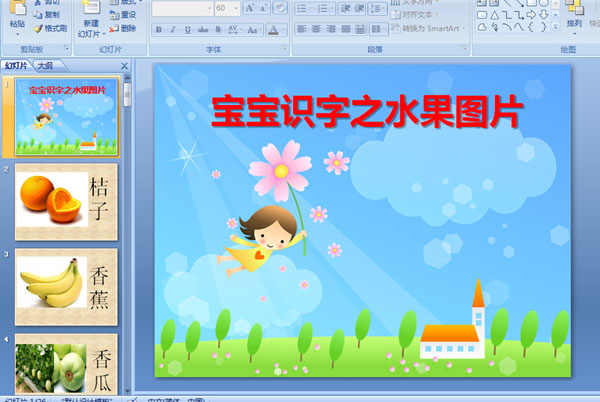Switch to the Outline (大纲) tab
600x402 pixels.
pyautogui.click(x=46, y=65)
